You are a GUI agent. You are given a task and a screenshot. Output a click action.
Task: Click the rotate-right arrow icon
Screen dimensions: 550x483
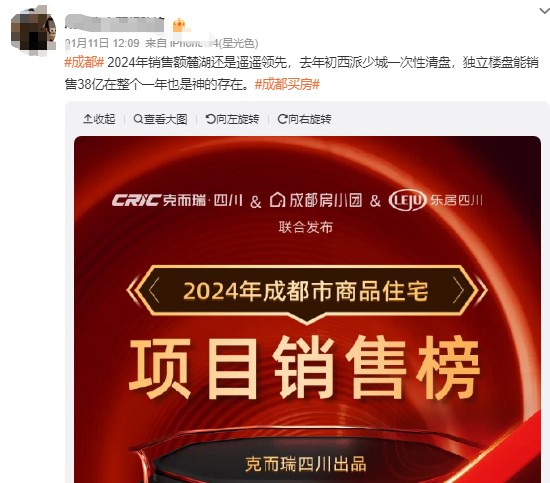pyautogui.click(x=282, y=119)
